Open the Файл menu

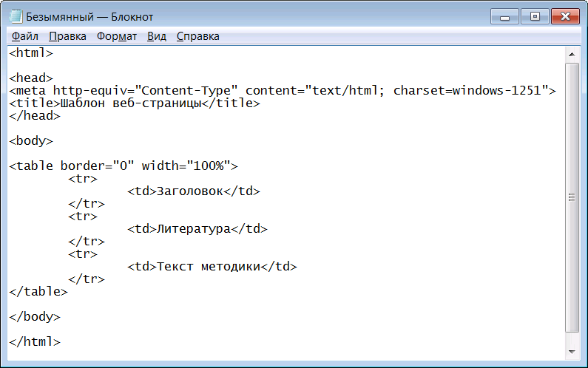click(24, 36)
